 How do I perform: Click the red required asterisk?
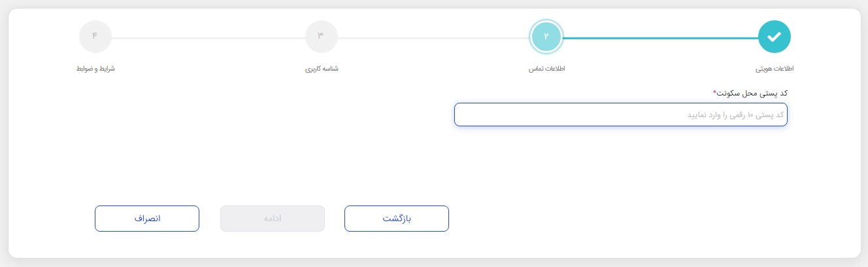tap(714, 92)
